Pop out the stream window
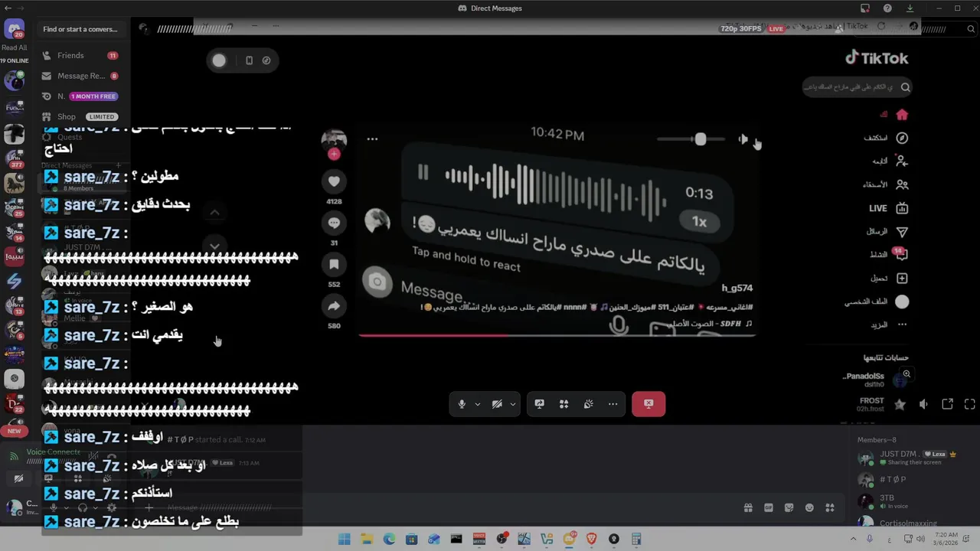This screenshot has height=551, width=980. point(947,404)
